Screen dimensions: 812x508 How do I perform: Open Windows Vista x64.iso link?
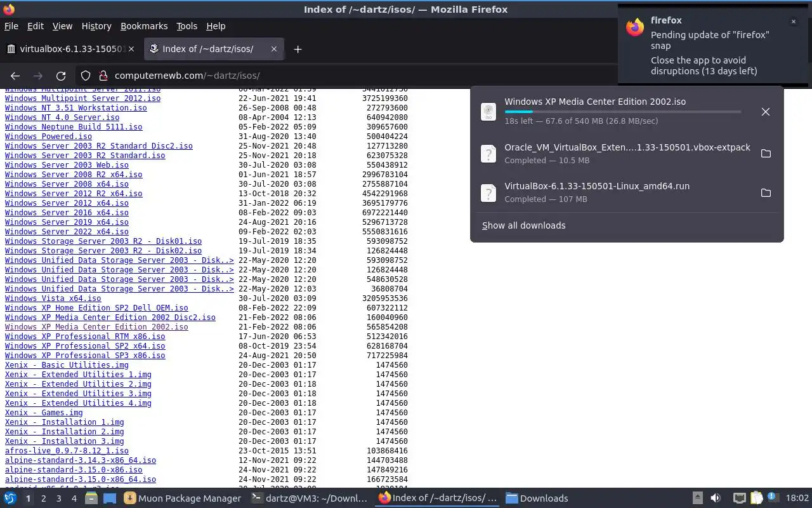[53, 298]
